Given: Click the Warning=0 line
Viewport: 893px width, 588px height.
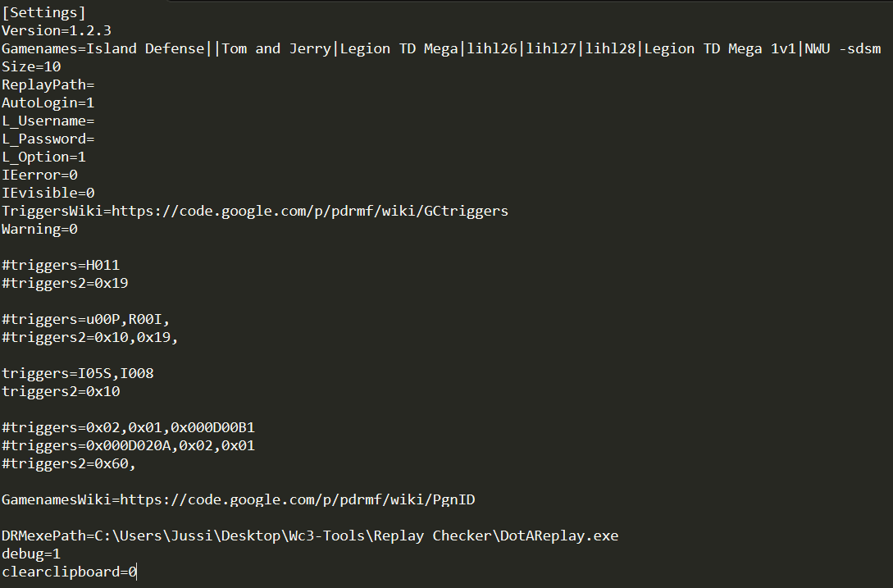Looking at the screenshot, I should coord(39,229).
